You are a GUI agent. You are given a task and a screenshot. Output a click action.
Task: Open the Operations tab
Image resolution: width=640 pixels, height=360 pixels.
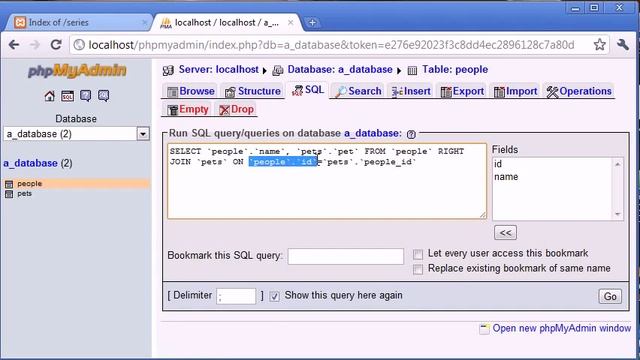[579, 91]
